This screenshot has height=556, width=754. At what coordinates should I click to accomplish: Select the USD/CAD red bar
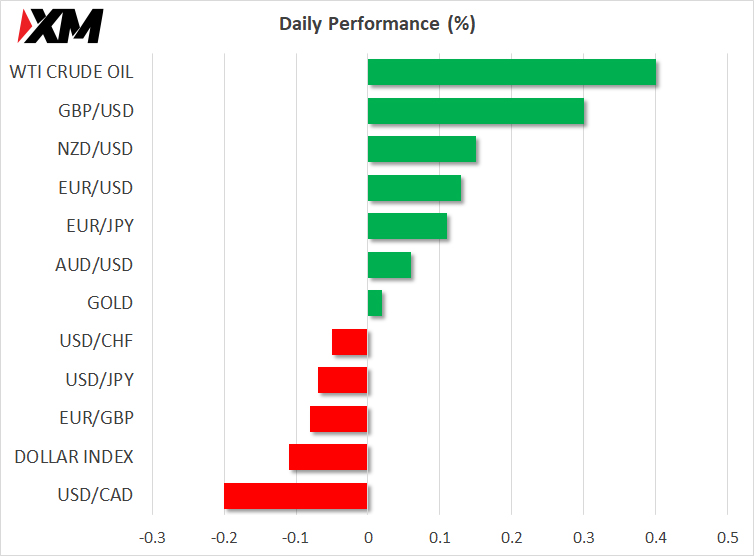[296, 496]
